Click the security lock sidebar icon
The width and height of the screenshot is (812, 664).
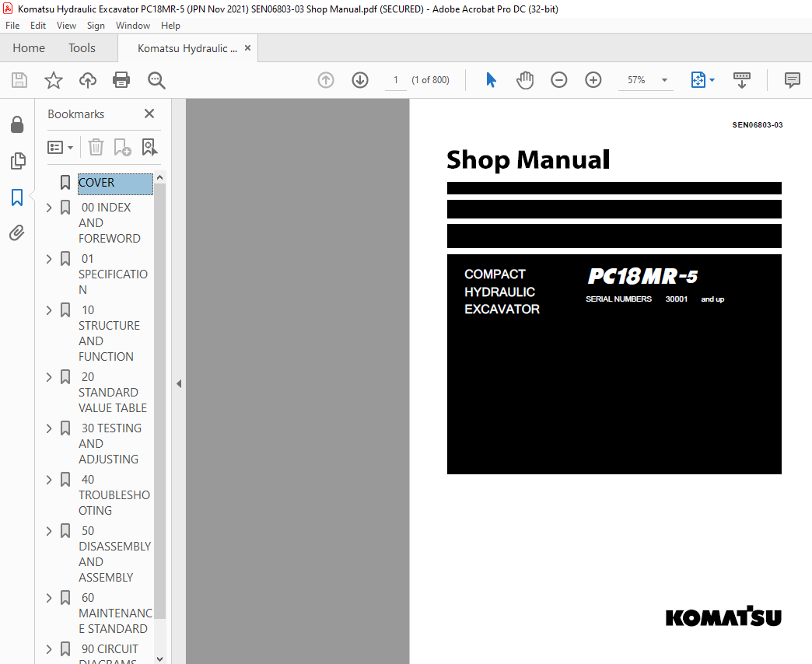coord(17,124)
